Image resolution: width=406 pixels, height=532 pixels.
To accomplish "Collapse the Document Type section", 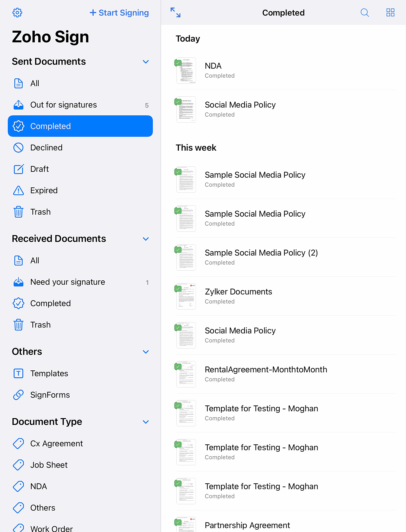I will coord(146,422).
